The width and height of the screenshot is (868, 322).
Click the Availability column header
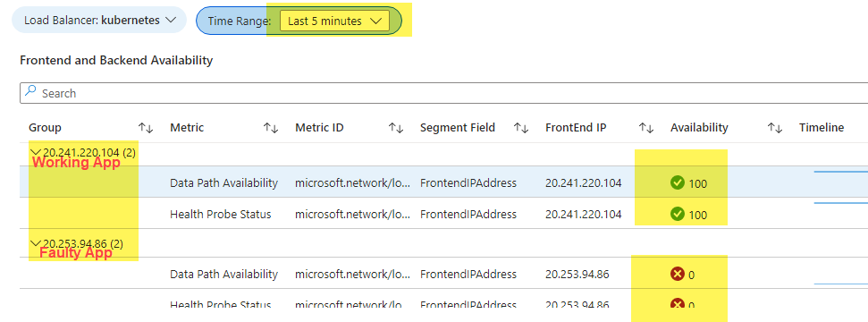click(x=699, y=128)
